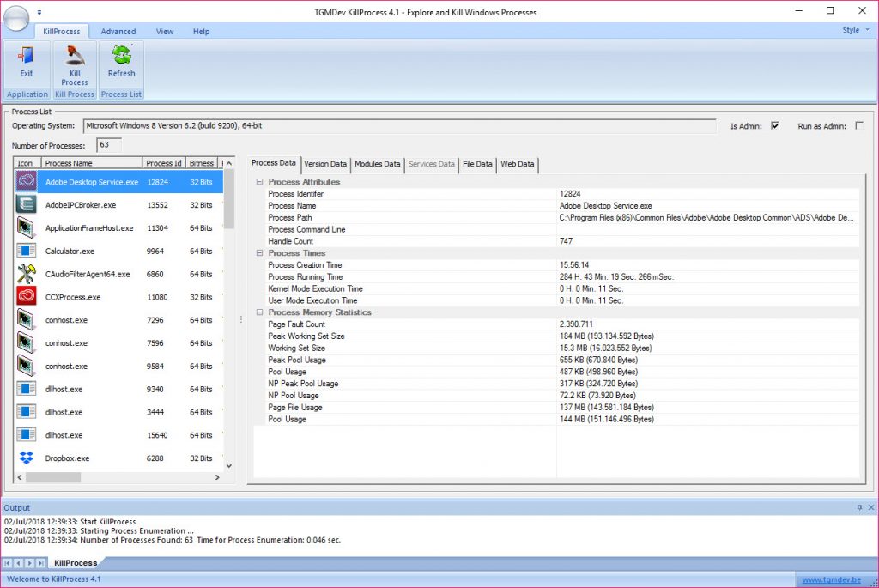Click the horizontal scroll right arrow

coord(217,477)
